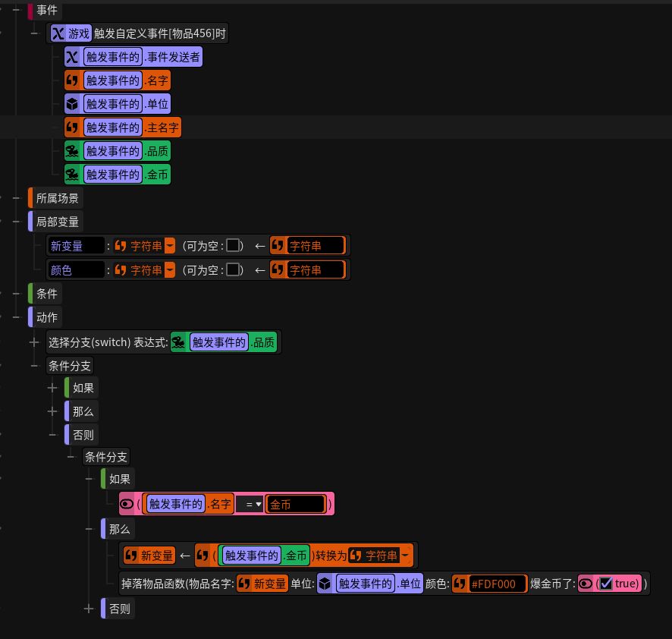This screenshot has width=672, height=639.
Task: Select the inner 那么 row
Action: [118, 529]
